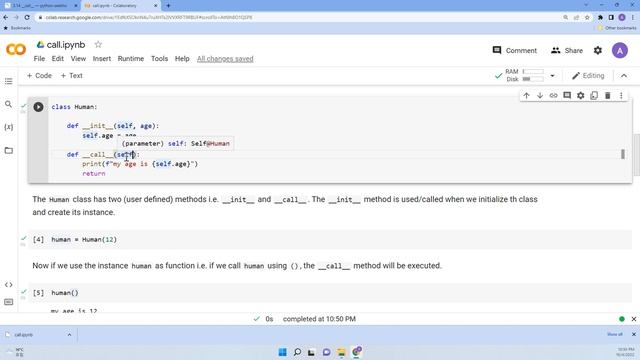Click the notebook vertical scrollbar
The height and width of the screenshot is (360, 640).
[x=636, y=155]
